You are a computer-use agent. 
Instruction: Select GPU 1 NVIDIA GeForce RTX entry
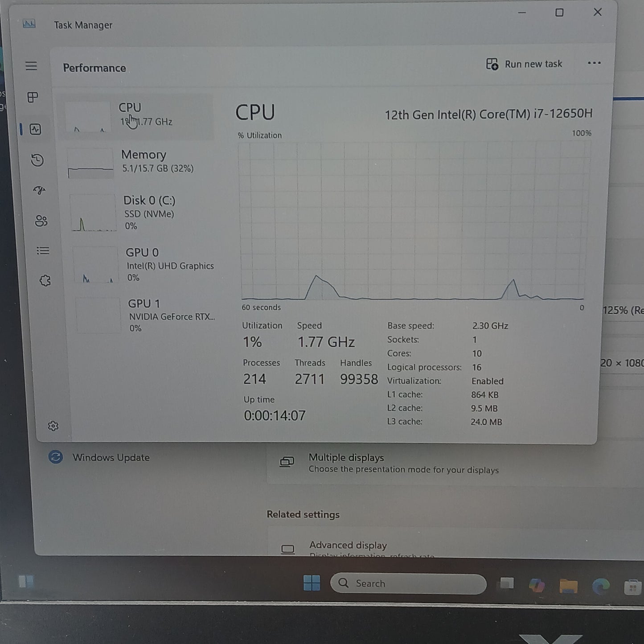146,315
